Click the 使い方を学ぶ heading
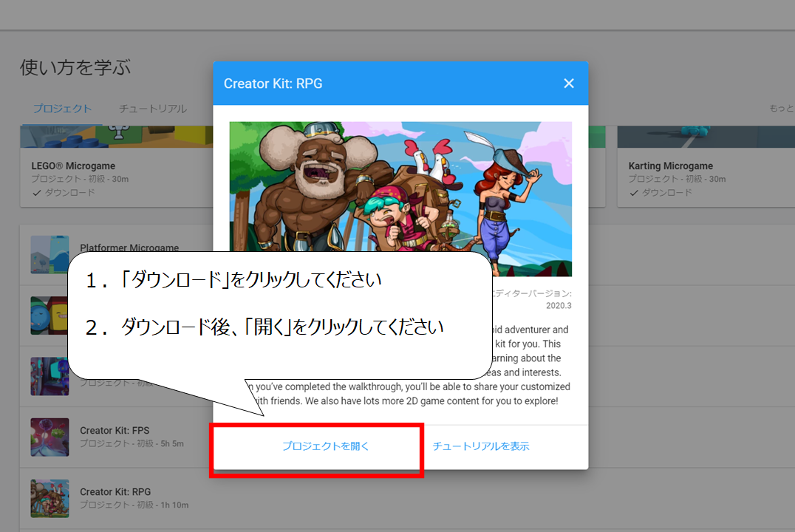The height and width of the screenshot is (532, 795). (75, 67)
